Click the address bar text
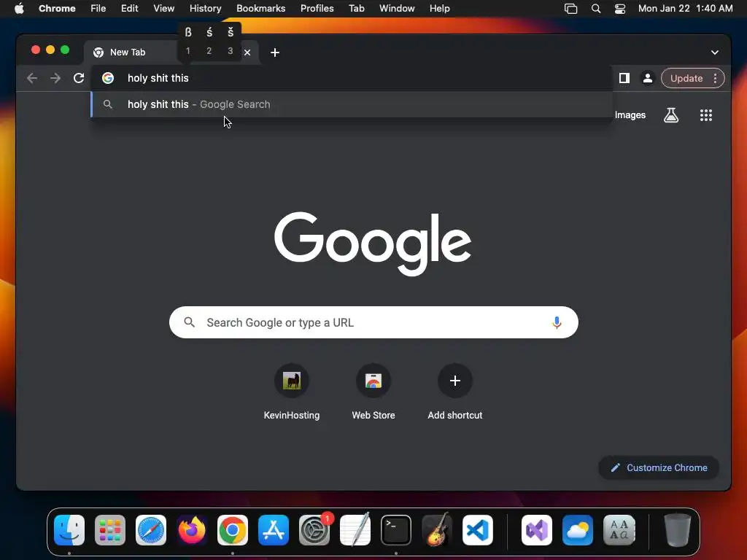Image resolution: width=747 pixels, height=560 pixels. coord(158,78)
